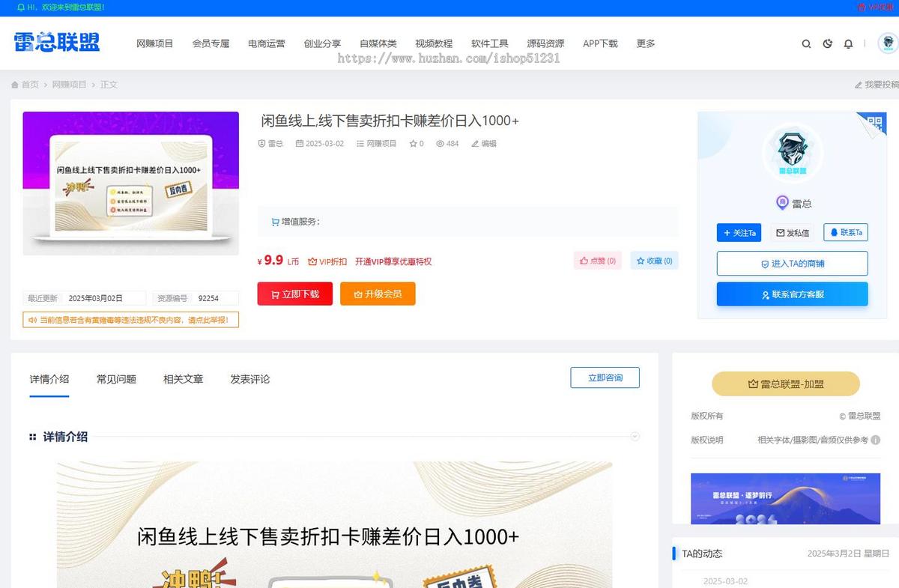Screen dimensions: 899x588
Task: Expand 更多 nav dropdown
Action: 646,43
